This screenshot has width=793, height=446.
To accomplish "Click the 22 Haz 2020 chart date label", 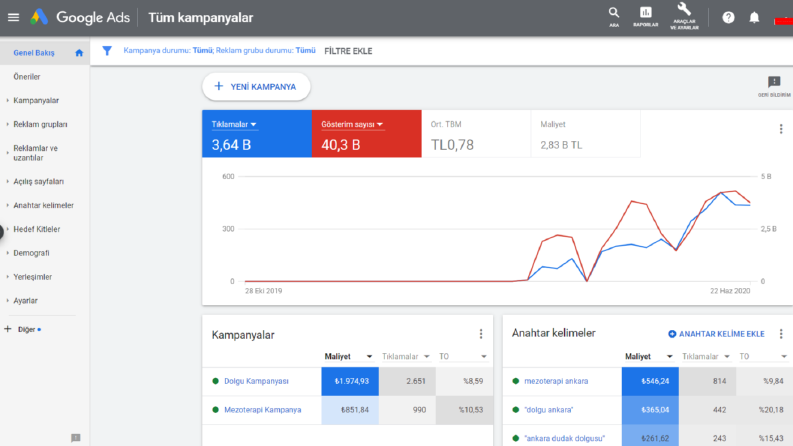I will [x=730, y=291].
